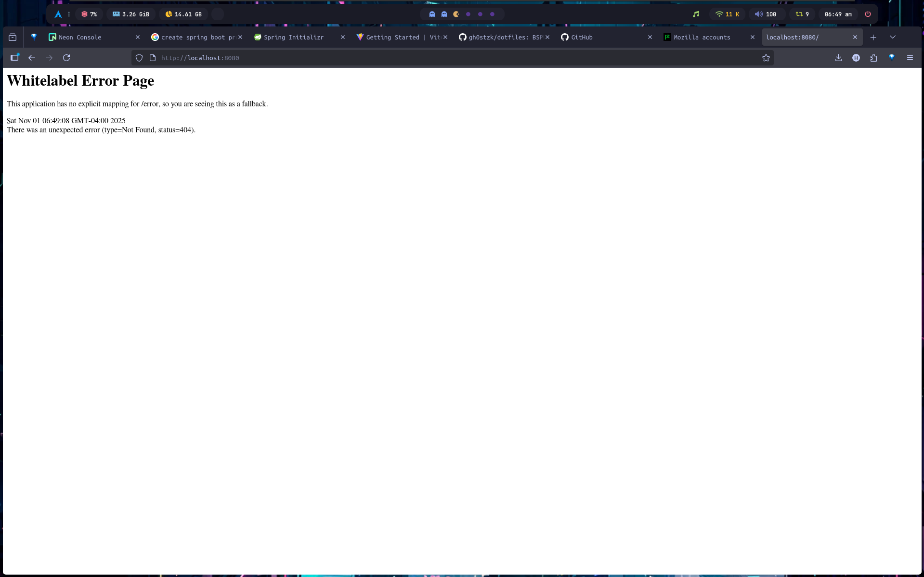Open the recent browsing Firefox View icon

(13, 37)
